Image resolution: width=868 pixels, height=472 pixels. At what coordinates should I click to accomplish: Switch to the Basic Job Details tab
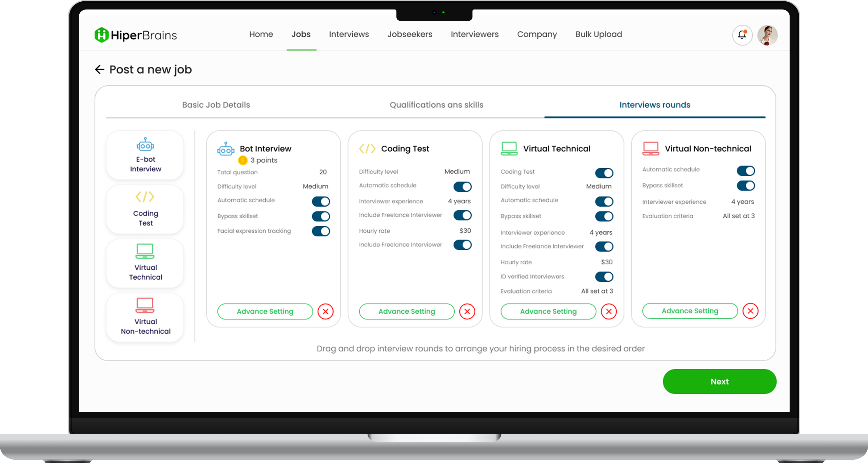pos(216,105)
